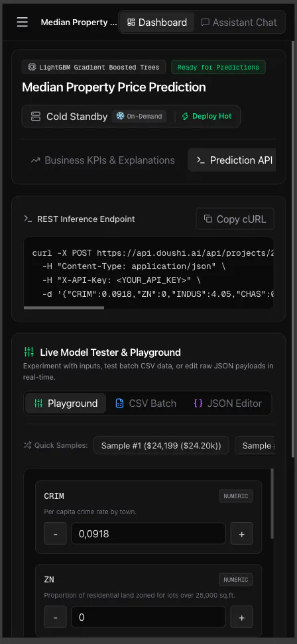Select Business KPIs & Explanations tab
This screenshot has height=644, width=297.
coord(103,160)
